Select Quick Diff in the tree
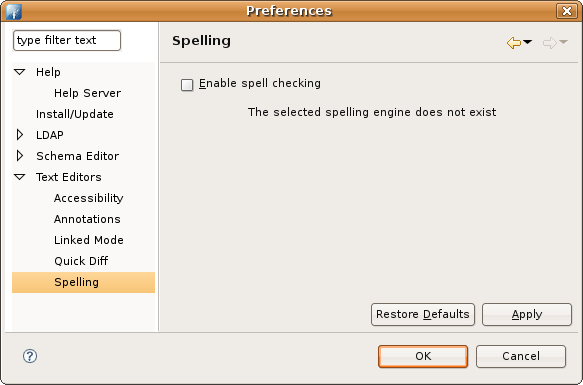The image size is (583, 385). [x=81, y=261]
